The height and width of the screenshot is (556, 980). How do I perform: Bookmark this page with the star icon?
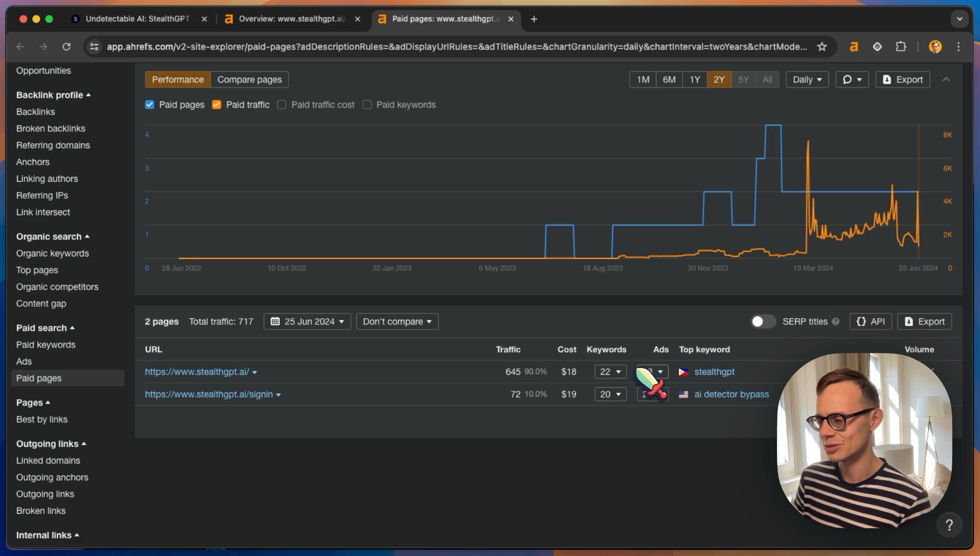point(822,47)
